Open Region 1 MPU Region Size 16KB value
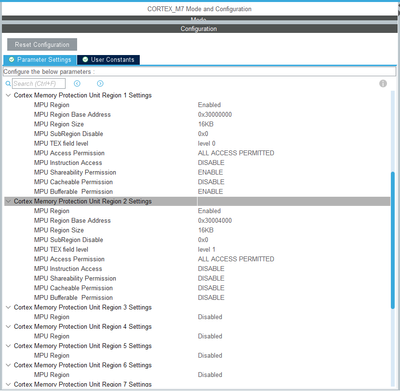The width and height of the screenshot is (400, 392). [x=206, y=124]
